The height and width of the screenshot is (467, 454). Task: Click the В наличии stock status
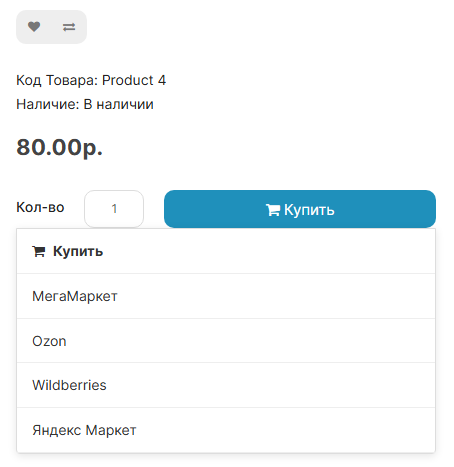point(118,104)
